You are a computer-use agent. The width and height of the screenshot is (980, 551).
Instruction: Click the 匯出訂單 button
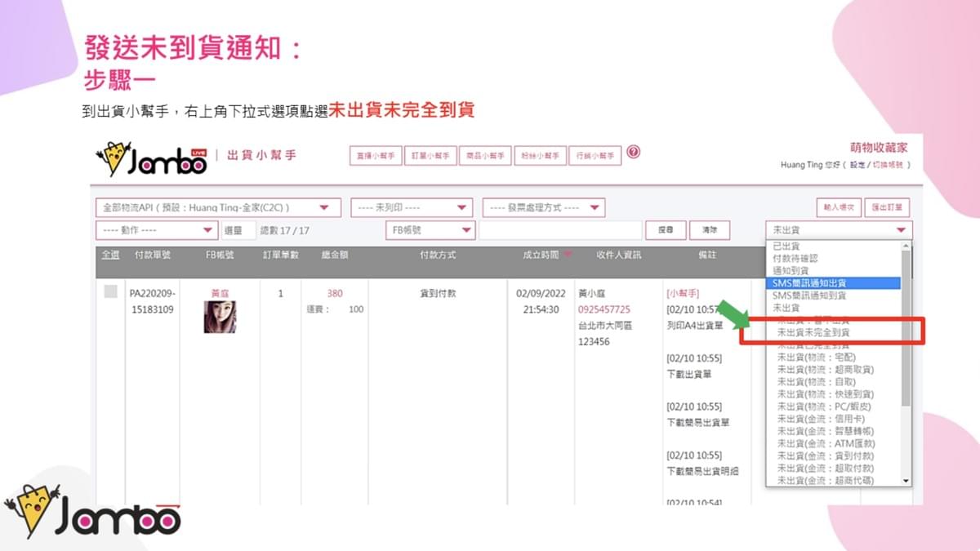889,207
